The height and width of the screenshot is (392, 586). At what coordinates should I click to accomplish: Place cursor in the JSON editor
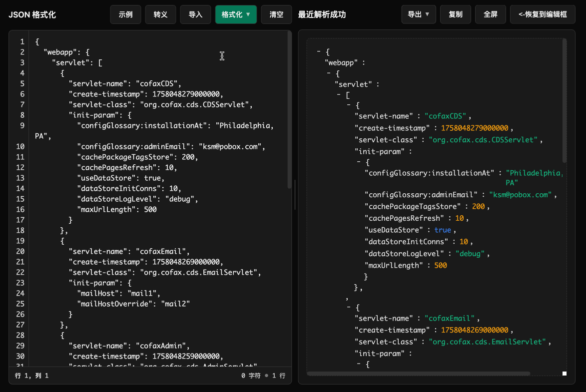(150, 200)
